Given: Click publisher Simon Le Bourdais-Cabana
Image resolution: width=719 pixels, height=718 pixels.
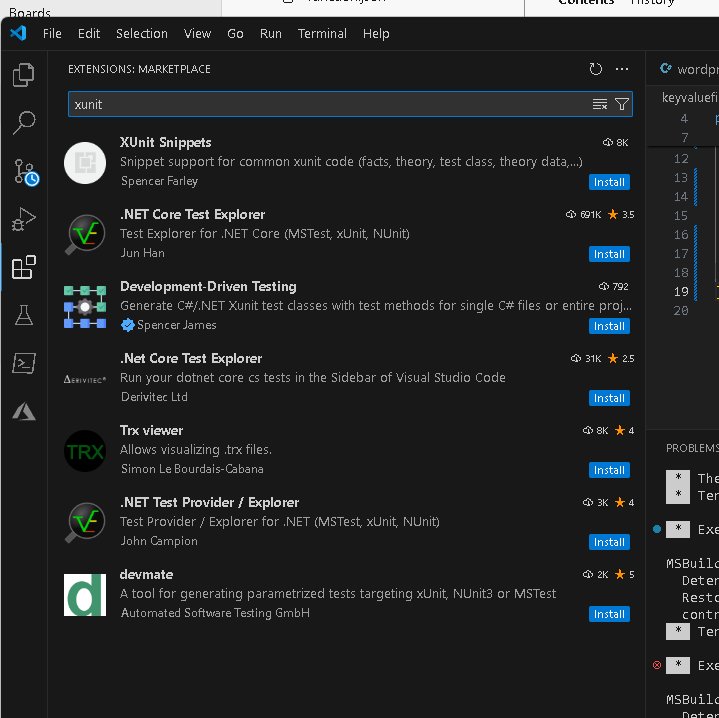Looking at the screenshot, I should [192, 469].
